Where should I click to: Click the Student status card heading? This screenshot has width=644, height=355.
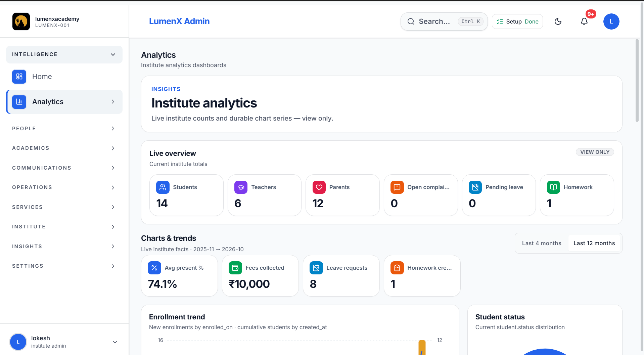pyautogui.click(x=500, y=317)
